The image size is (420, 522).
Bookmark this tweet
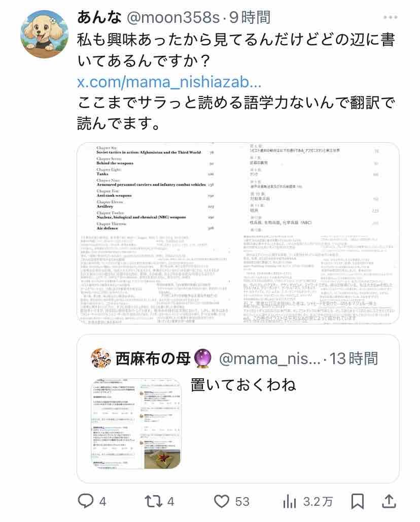click(358, 501)
